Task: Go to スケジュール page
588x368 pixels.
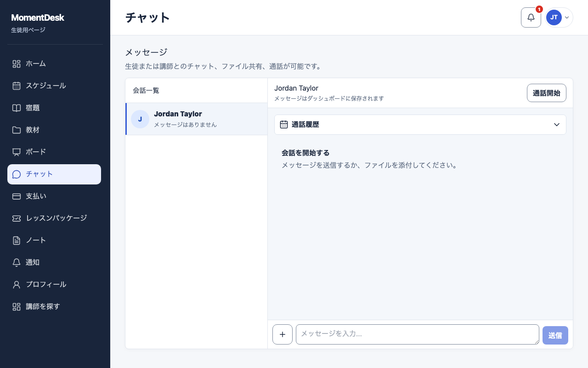Action: click(54, 86)
